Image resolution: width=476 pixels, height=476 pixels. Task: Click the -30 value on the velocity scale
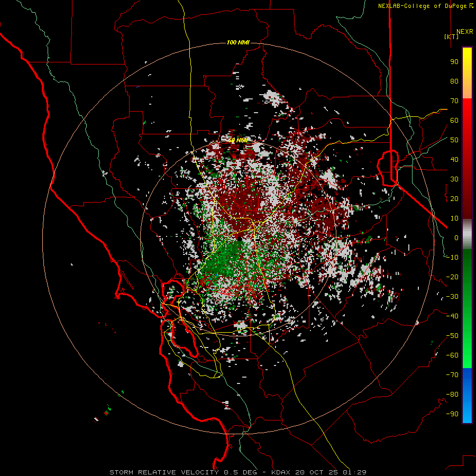point(452,297)
